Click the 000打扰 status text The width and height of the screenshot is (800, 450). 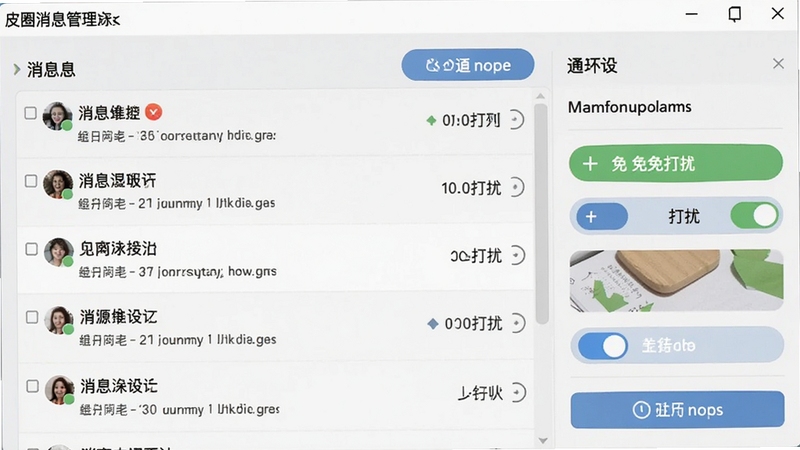point(473,323)
